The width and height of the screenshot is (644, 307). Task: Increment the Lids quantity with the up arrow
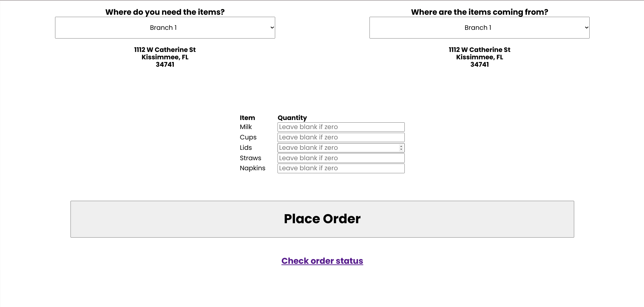401,146
